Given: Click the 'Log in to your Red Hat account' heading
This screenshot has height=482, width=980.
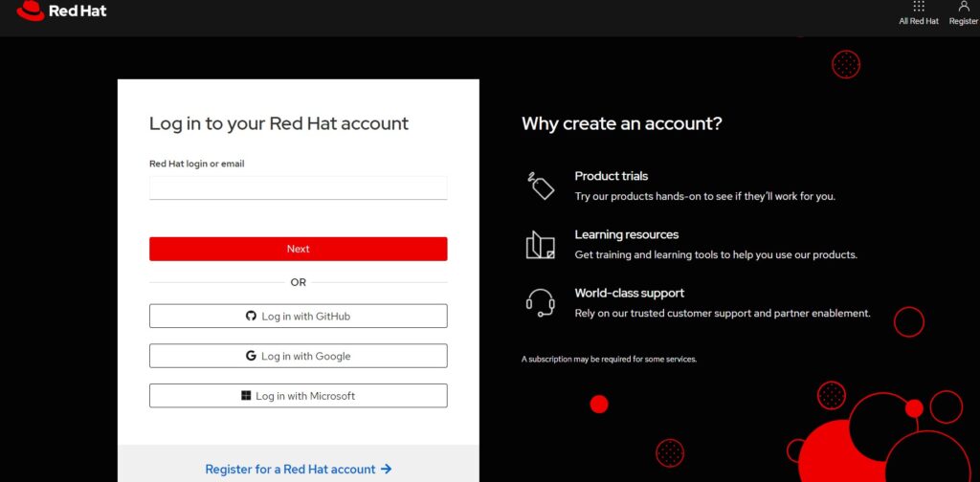Looking at the screenshot, I should tap(278, 123).
